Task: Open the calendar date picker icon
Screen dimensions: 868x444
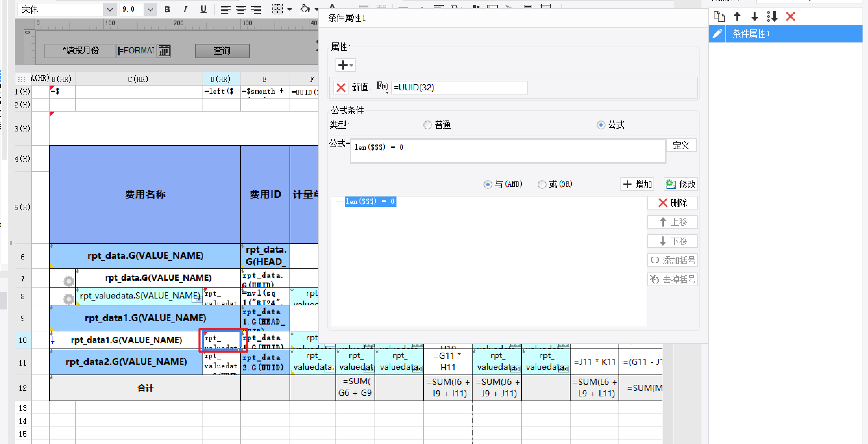Action: (x=164, y=51)
